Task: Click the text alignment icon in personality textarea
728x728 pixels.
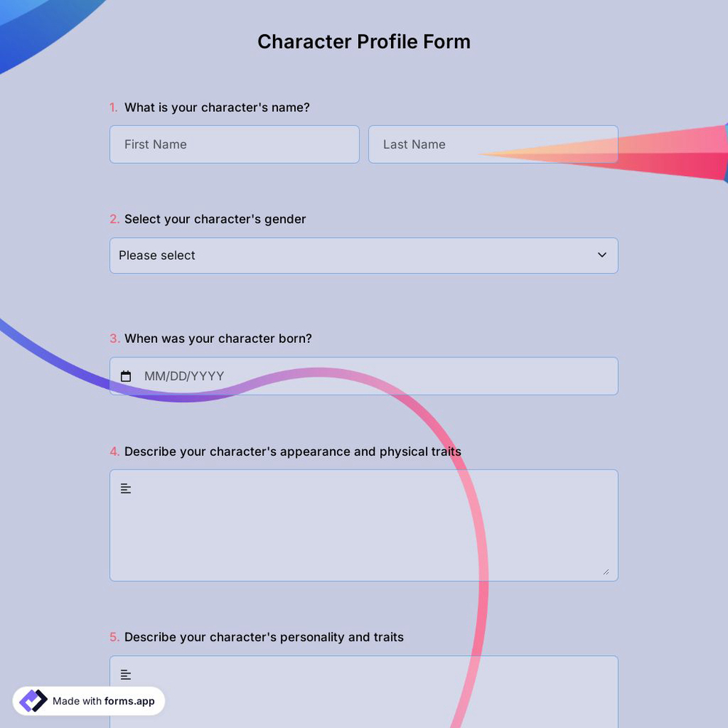Action: click(125, 674)
